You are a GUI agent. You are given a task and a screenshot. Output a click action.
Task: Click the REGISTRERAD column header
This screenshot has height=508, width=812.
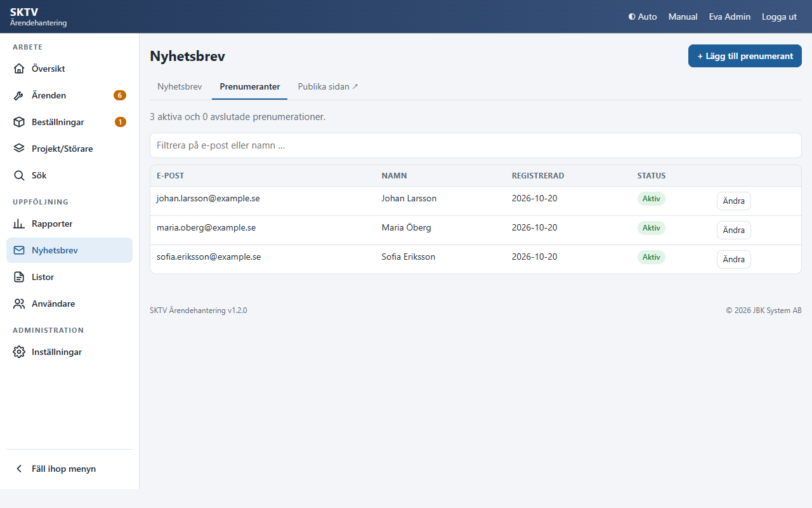coord(538,176)
